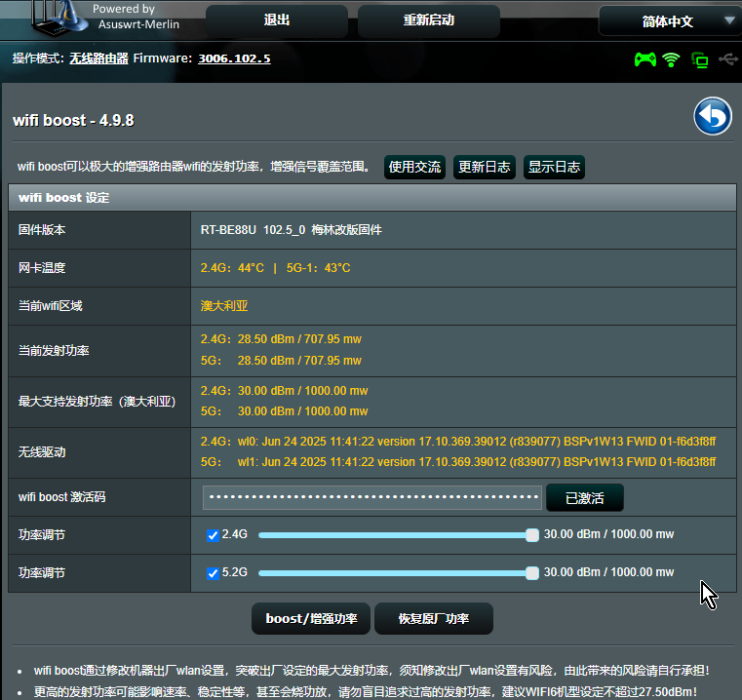Click the USB device status icon
Image resolution: width=742 pixels, height=700 pixels.
[x=727, y=59]
